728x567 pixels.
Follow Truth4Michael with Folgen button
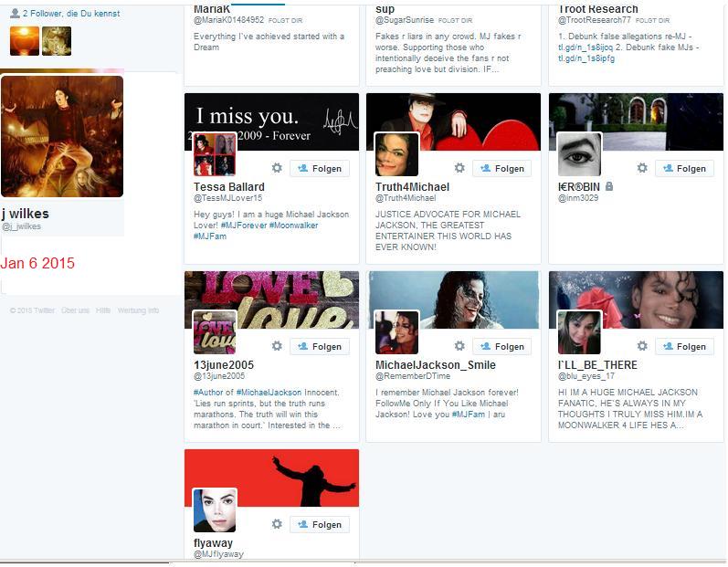coord(501,168)
